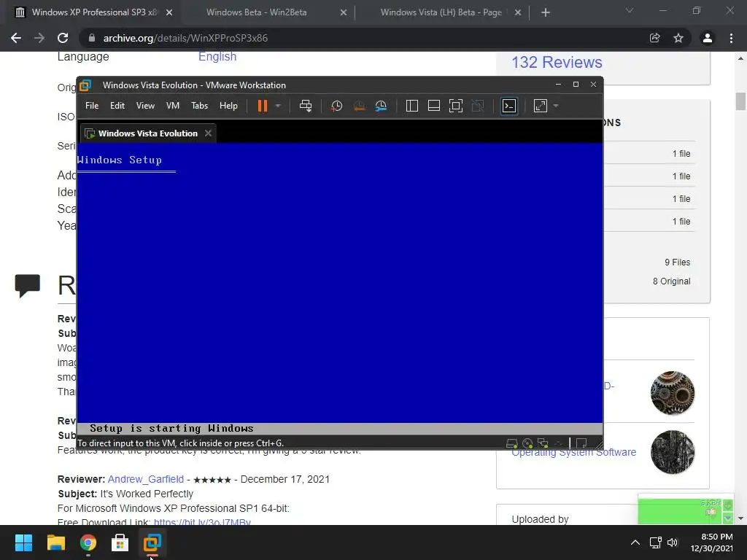Open File Explorer from the taskbar
747x560 pixels.
pos(55,542)
